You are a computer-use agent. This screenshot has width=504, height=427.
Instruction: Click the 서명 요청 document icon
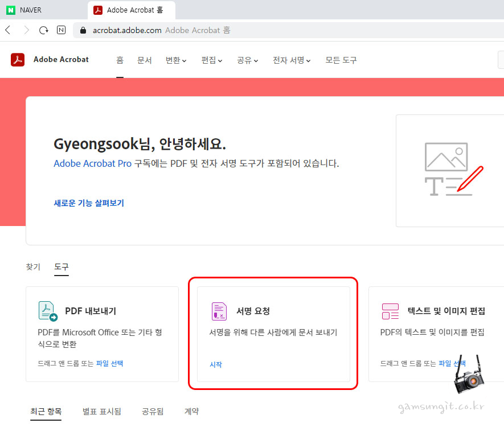[x=219, y=311]
